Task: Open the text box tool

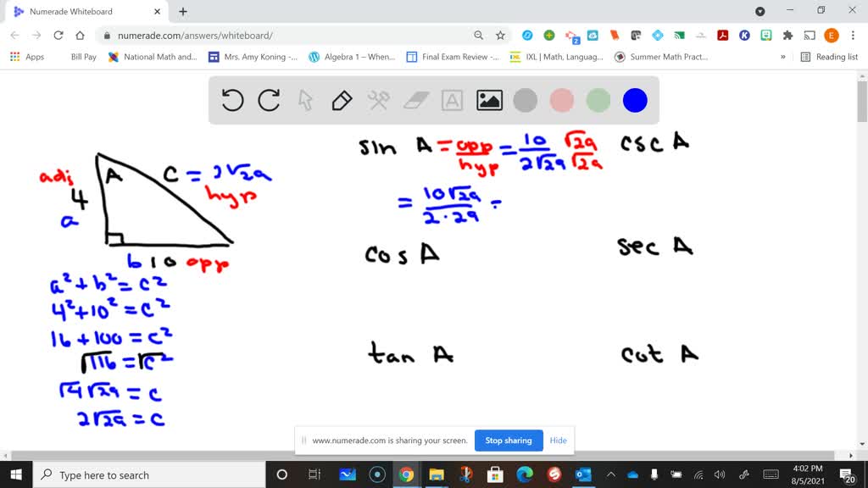Action: [451, 100]
